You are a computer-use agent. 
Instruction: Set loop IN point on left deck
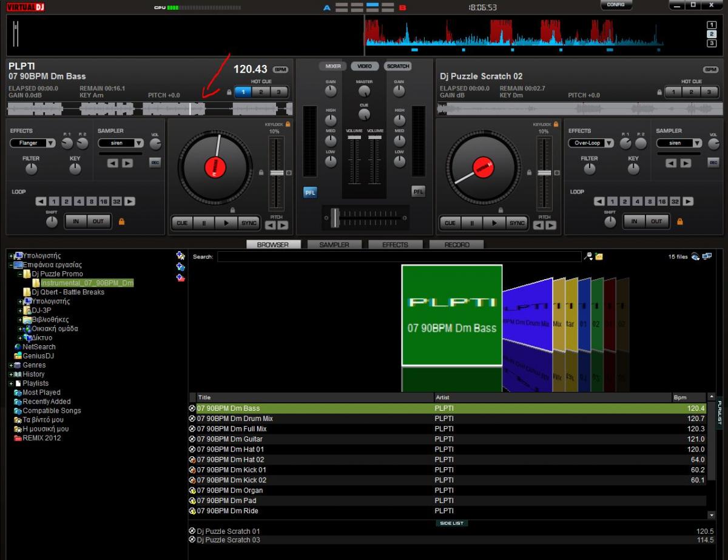pyautogui.click(x=76, y=221)
